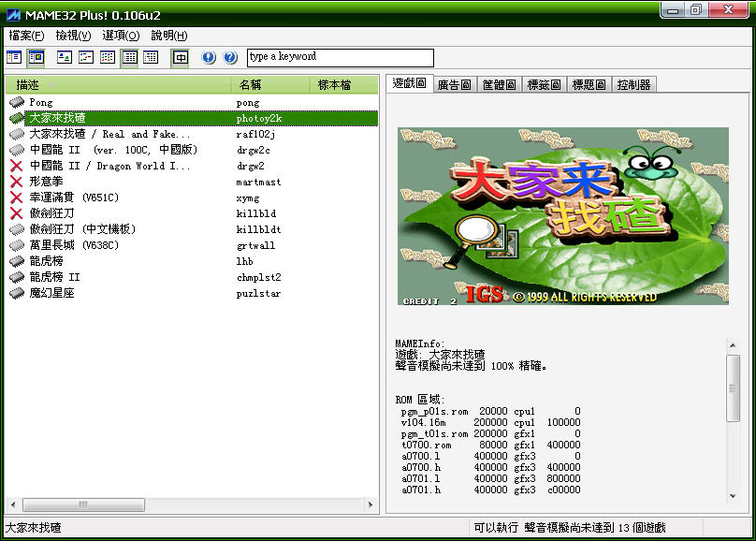756x541 pixels.
Task: Select 幸運滿貫 (V651C) entry
Action: click(74, 197)
